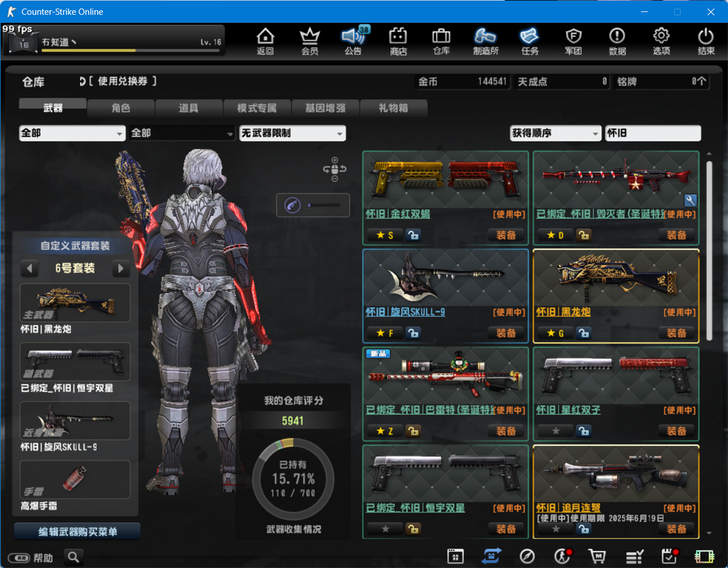Viewport: 728px width, 568px height.
Task: Switch to the 道具 tab
Action: pos(189,108)
